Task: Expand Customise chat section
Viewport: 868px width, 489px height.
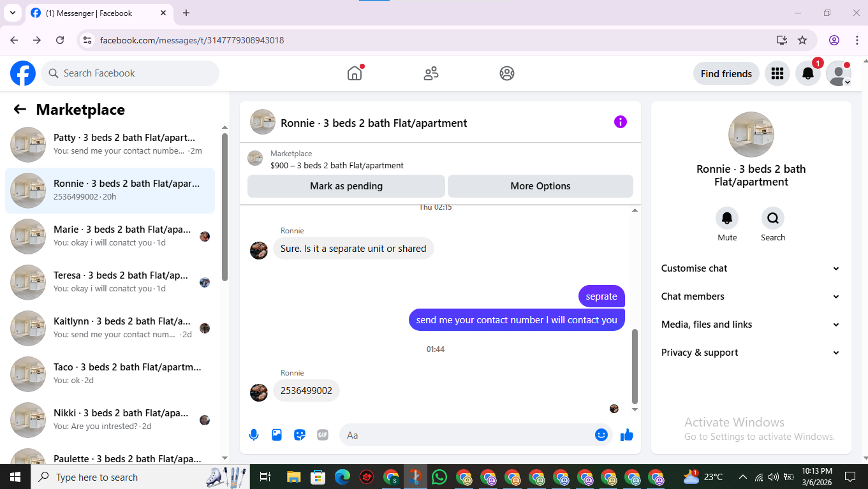Action: click(750, 268)
